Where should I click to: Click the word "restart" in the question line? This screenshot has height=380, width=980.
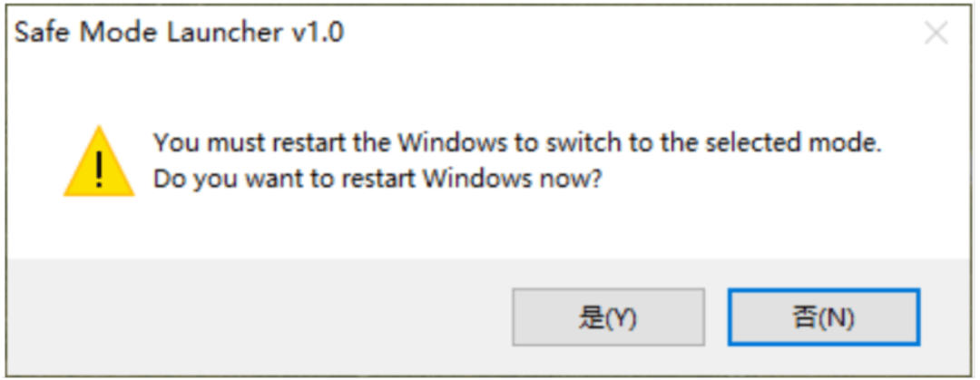point(377,180)
